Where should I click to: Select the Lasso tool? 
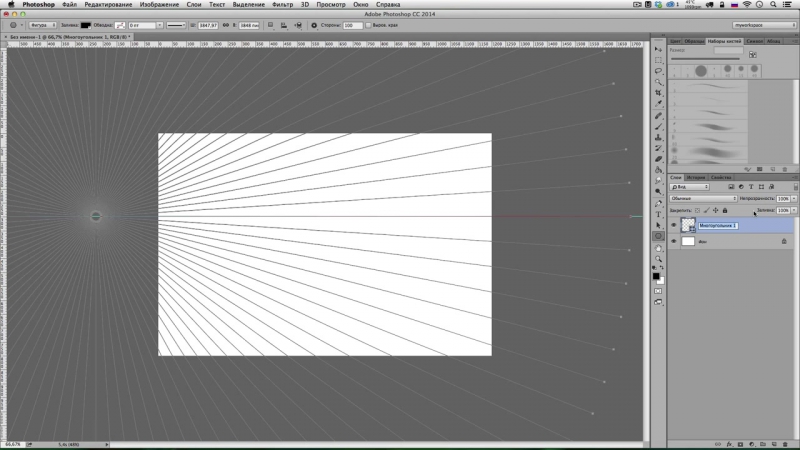pos(658,71)
